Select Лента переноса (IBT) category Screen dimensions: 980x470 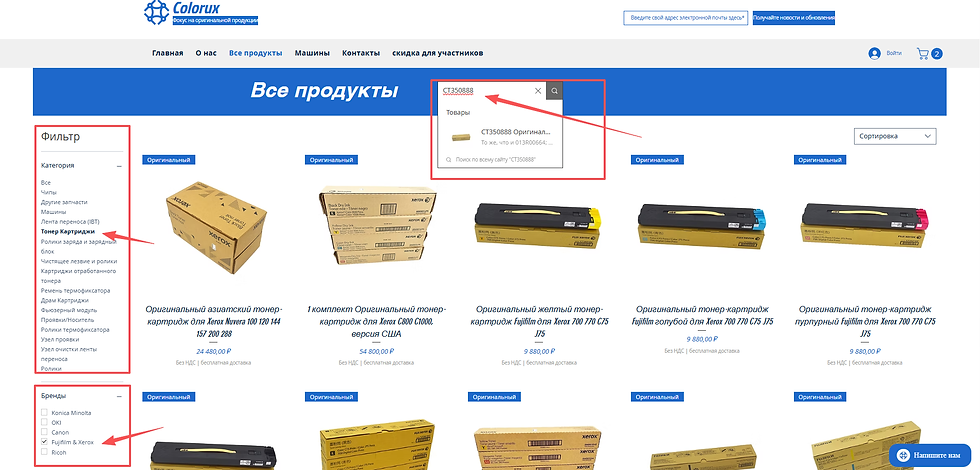point(70,221)
